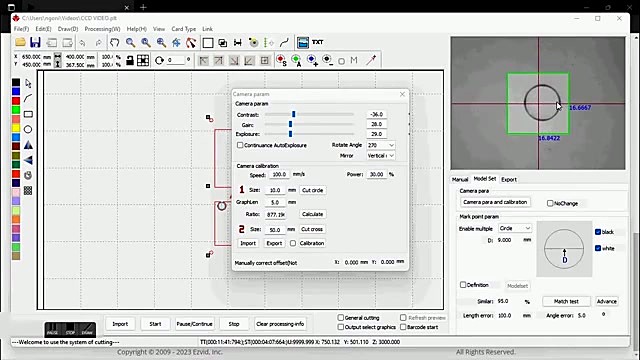Click the dotted grid array tool

pyautogui.click(x=28, y=191)
